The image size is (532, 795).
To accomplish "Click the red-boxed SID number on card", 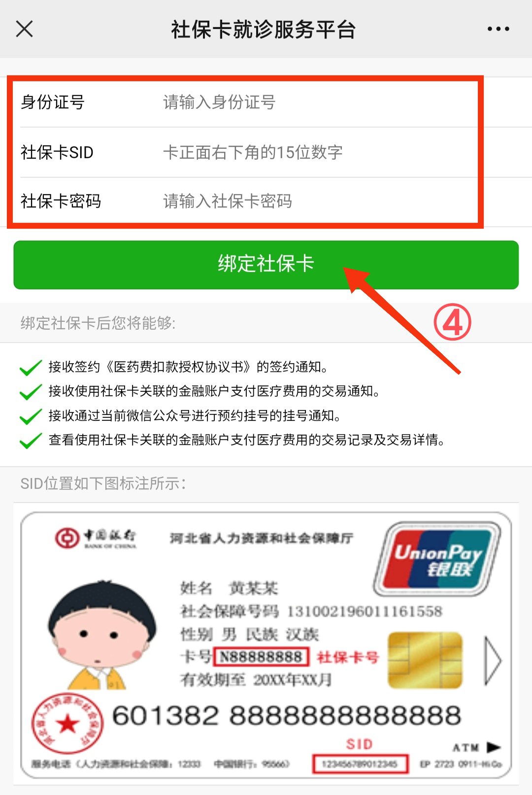I will pos(360,764).
